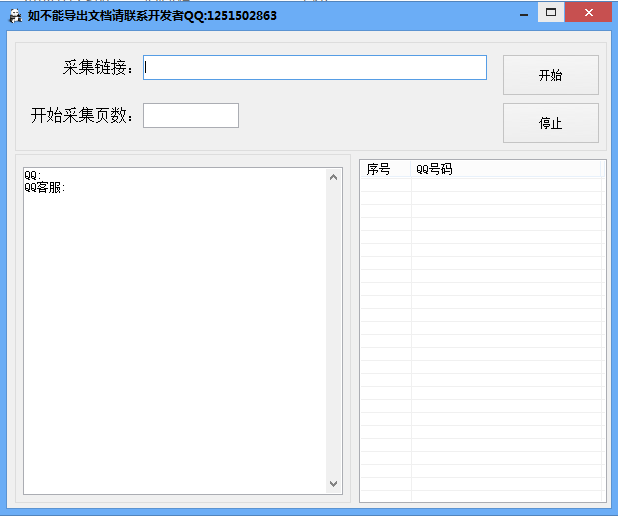This screenshot has width=618, height=516.
Task: Click the 开始 button
Action: pos(551,75)
